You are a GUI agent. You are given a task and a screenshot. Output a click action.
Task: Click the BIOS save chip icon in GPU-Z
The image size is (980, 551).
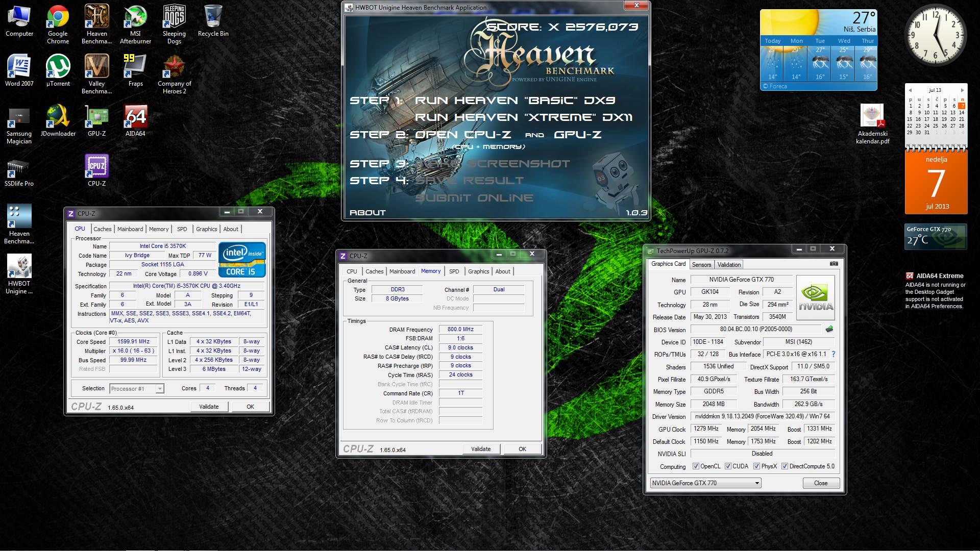pyautogui.click(x=829, y=330)
